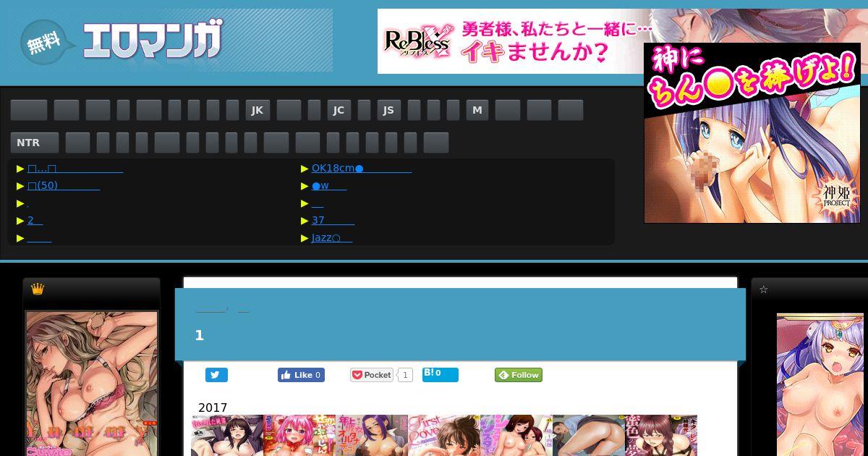Open the link starting with (50)
Screen dimensions: 868x456
point(64,185)
